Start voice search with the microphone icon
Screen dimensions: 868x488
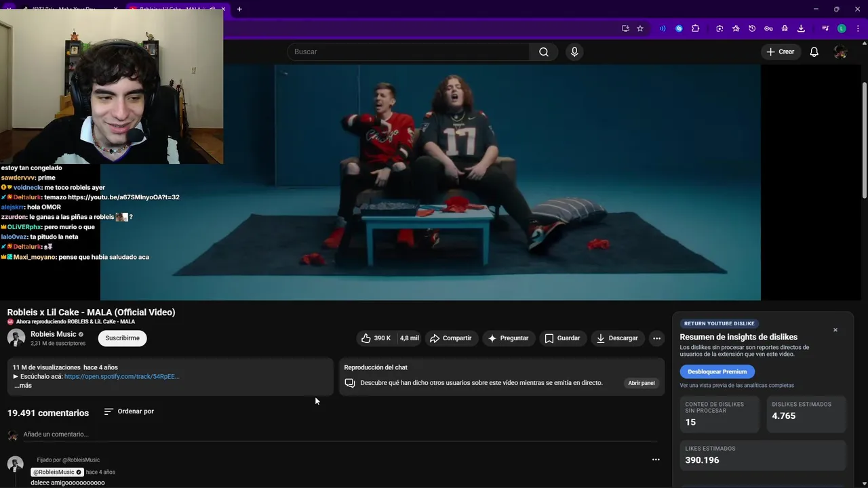(574, 52)
